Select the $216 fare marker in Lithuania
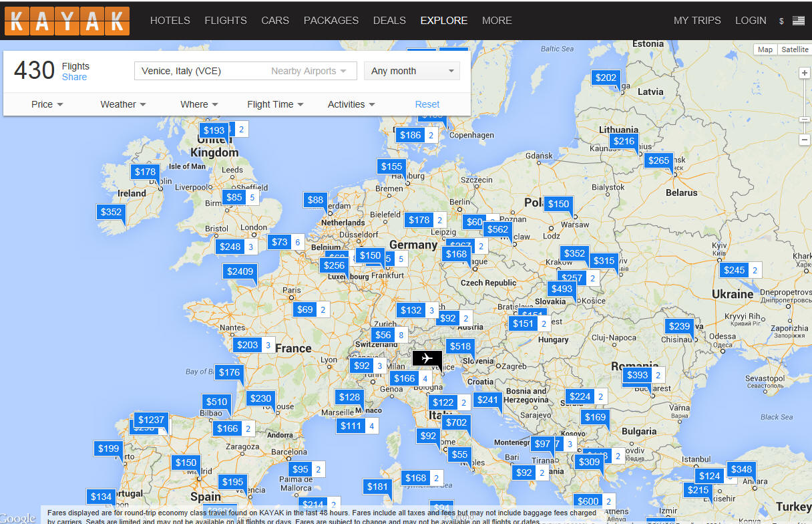Screen dimensions: 812x524 coord(624,141)
